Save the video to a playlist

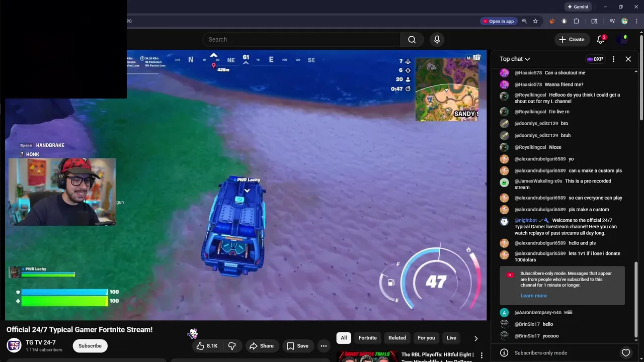click(x=297, y=346)
